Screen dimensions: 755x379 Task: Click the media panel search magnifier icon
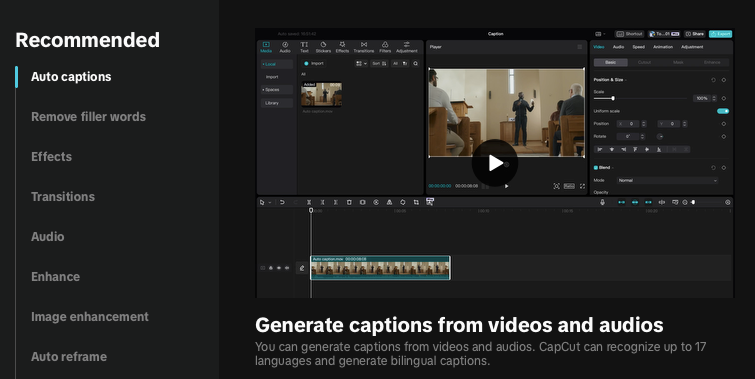[416, 64]
